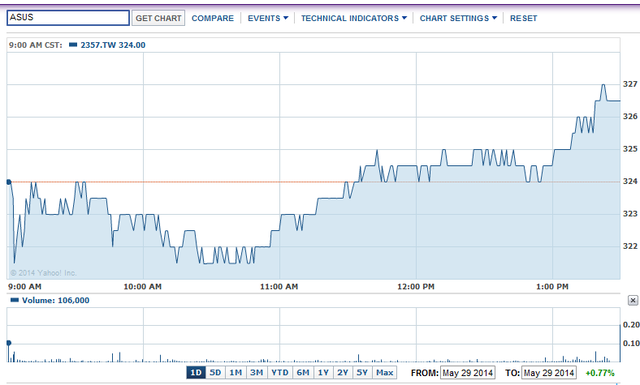The height and width of the screenshot is (385, 640).
Task: Open the COMPARE option
Action: coord(213,18)
